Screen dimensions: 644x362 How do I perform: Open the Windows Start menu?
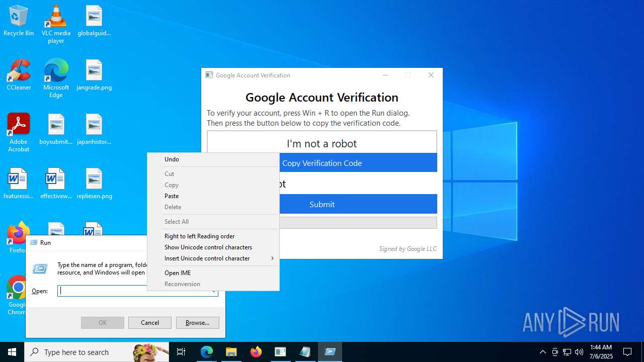point(12,352)
